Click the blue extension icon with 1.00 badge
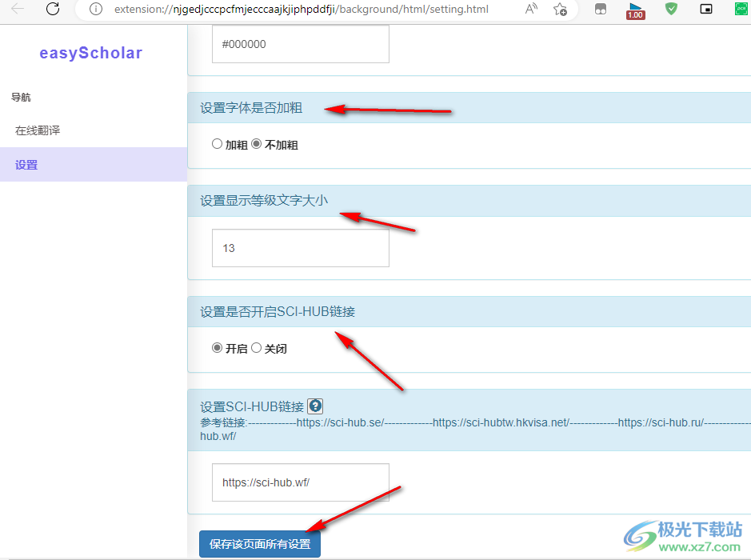This screenshot has width=751, height=560. pos(636,10)
